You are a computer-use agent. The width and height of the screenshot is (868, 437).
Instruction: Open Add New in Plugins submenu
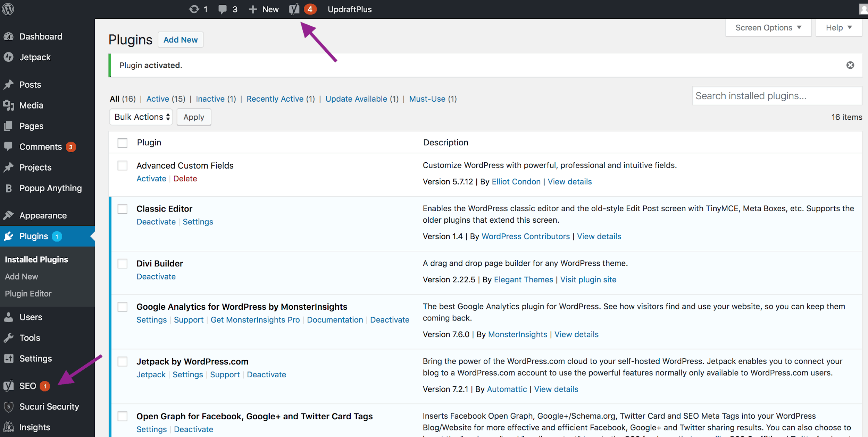(22, 276)
